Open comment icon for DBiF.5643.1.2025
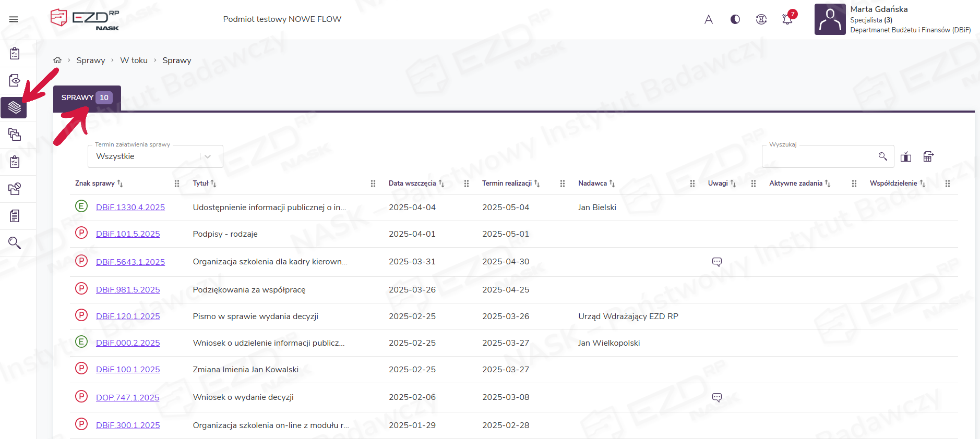Image resolution: width=980 pixels, height=439 pixels. pyautogui.click(x=716, y=262)
